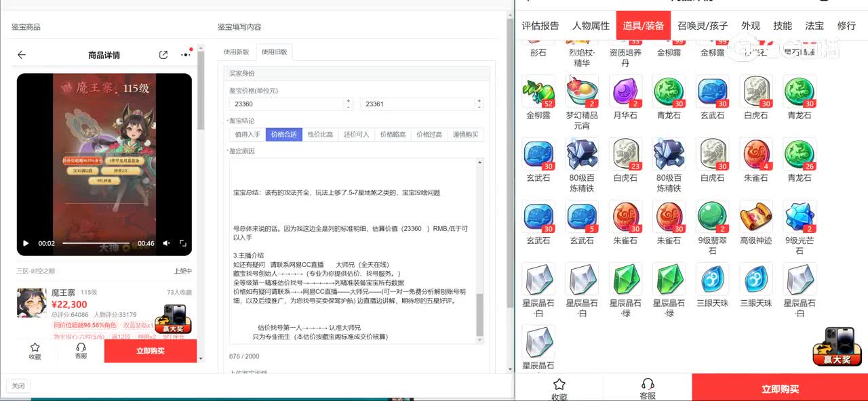Click 立即购买 in the right panel

tap(780, 389)
